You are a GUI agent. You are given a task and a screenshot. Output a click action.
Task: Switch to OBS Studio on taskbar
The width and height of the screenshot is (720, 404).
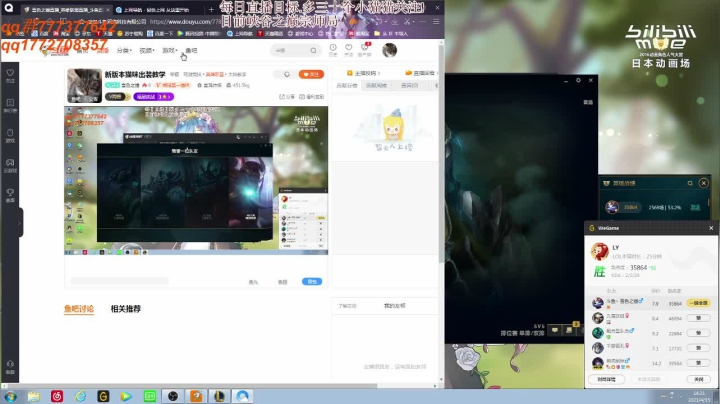[173, 396]
